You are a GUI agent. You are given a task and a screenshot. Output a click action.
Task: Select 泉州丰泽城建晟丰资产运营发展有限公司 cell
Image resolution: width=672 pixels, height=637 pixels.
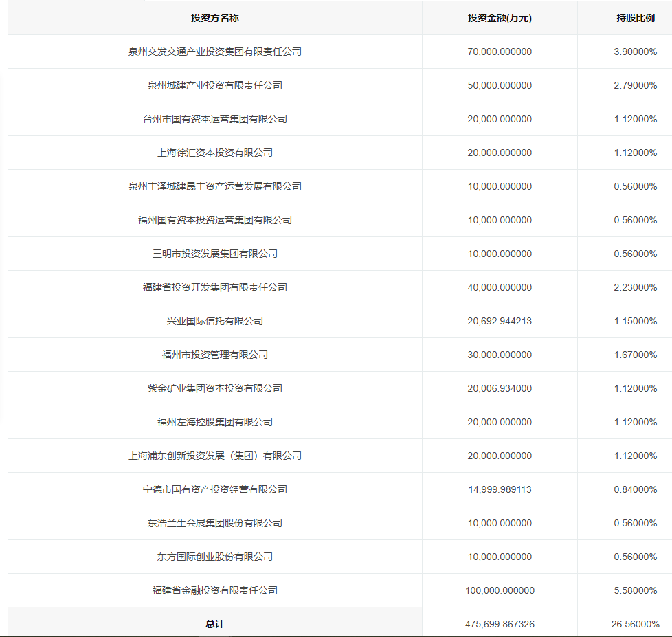point(214,186)
